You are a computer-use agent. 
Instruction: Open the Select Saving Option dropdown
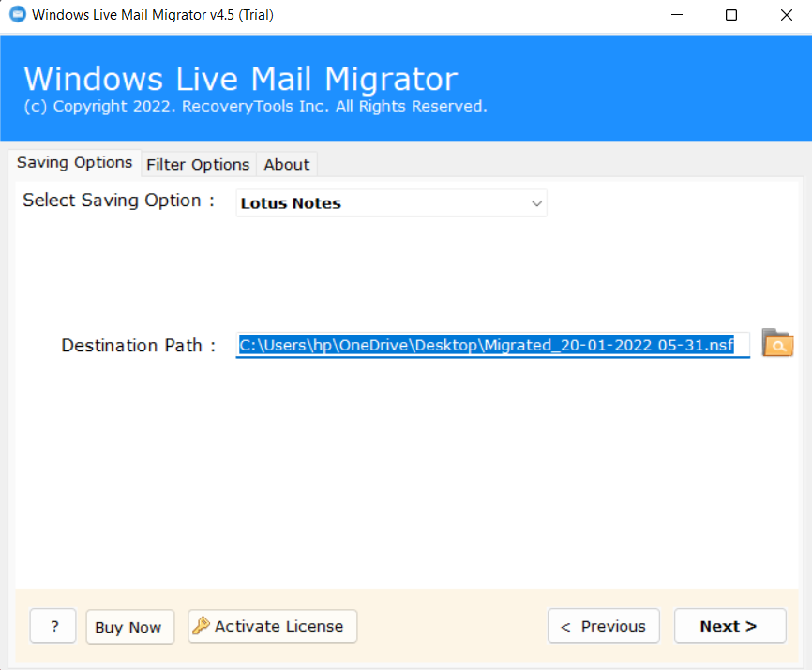[x=391, y=202]
